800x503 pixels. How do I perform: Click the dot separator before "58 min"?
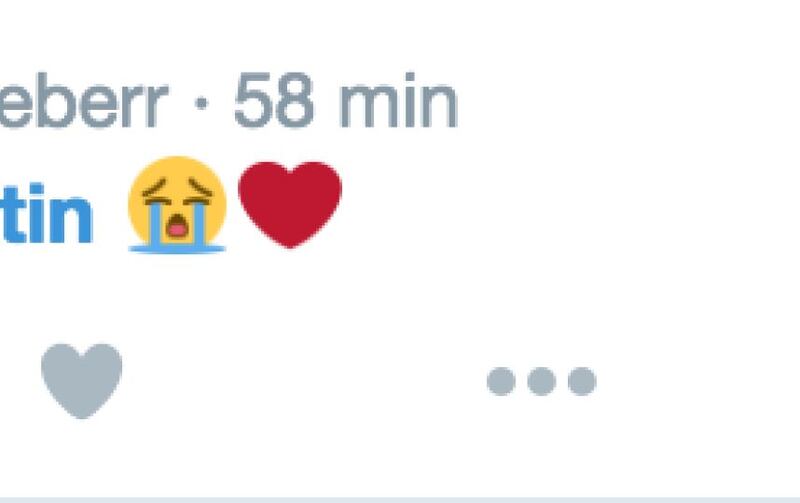pyautogui.click(x=202, y=104)
